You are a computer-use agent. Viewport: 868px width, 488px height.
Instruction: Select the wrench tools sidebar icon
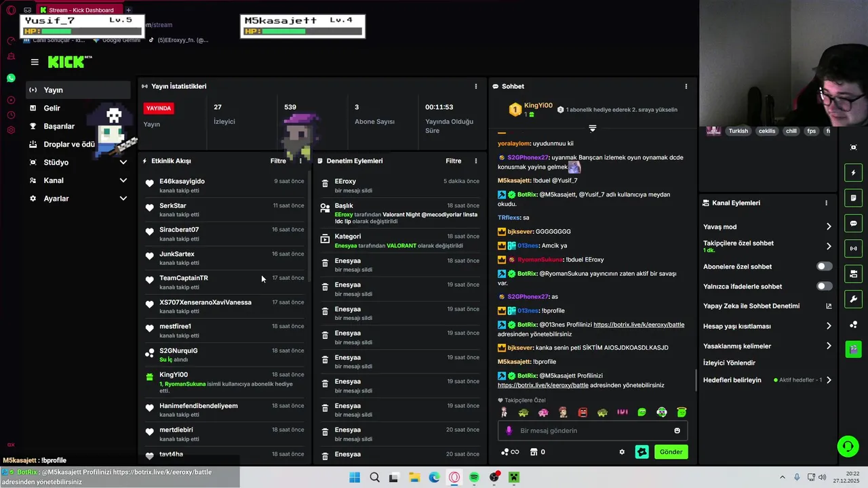tap(853, 299)
